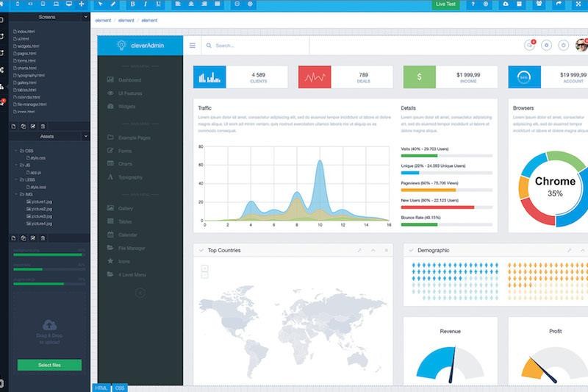Select picture1.jpg in Assets
588x392 pixels.
pos(40,202)
